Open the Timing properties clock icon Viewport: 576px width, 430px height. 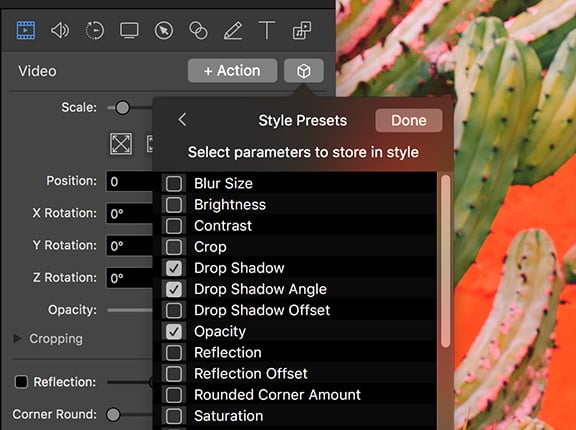(95, 30)
